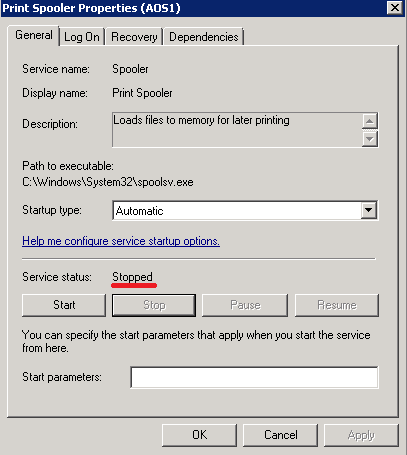This screenshot has height=455, width=407.
Task: Open the Dependencies tab
Action: [x=204, y=37]
